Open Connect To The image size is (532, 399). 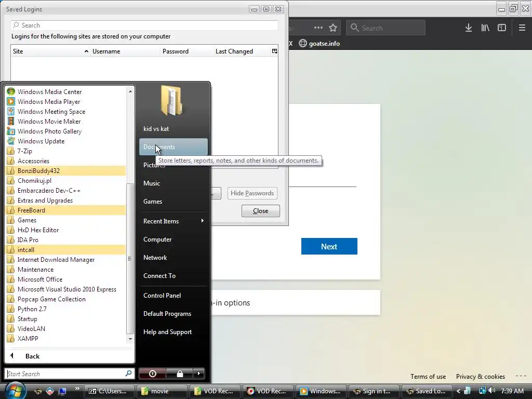pyautogui.click(x=174, y=276)
